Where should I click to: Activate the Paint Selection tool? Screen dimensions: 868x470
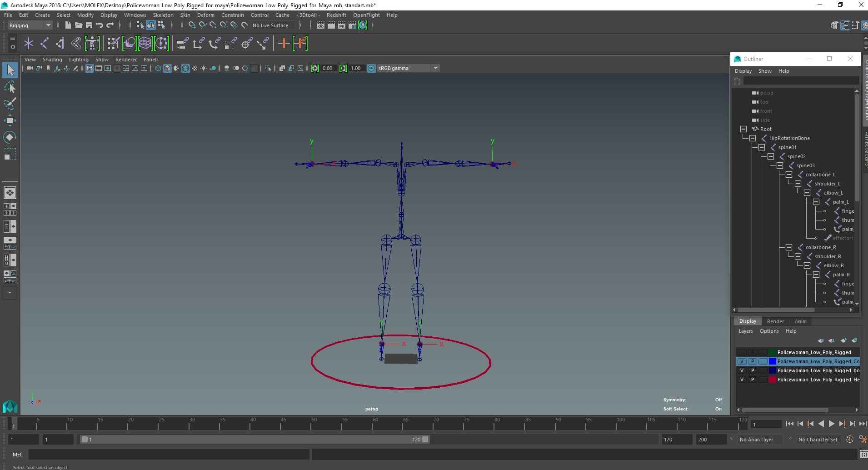tap(10, 104)
